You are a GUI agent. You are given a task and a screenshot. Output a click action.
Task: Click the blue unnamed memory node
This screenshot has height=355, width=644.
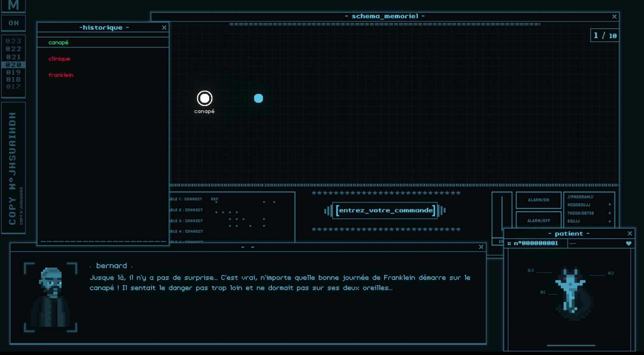pyautogui.click(x=258, y=98)
